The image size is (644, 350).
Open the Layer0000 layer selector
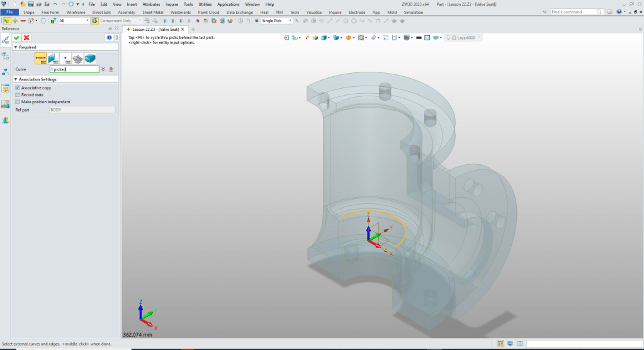(466, 38)
